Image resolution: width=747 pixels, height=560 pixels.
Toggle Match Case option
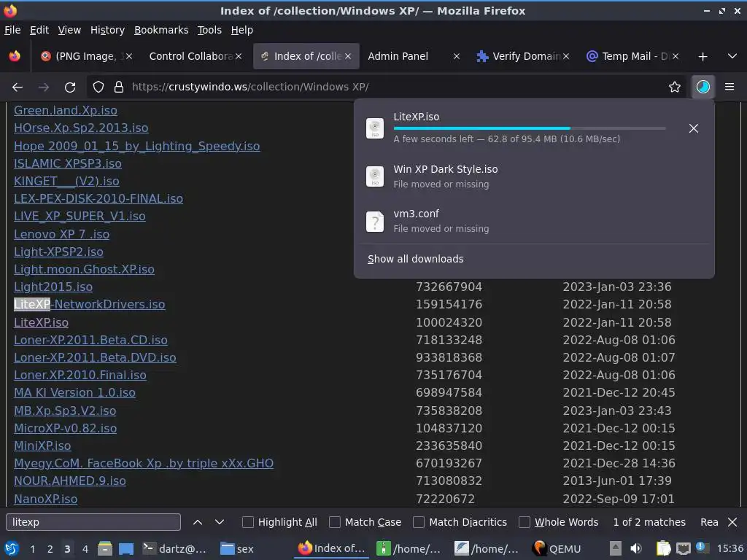tap(335, 522)
